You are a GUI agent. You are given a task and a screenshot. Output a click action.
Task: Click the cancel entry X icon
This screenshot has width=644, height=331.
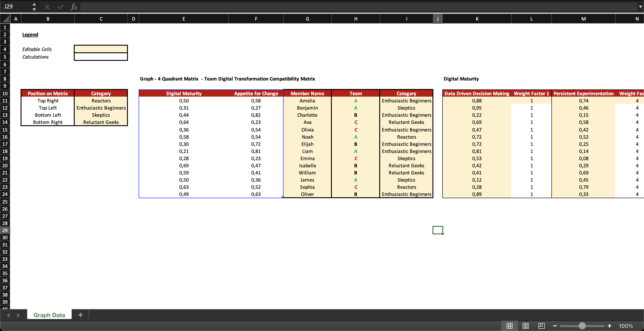pyautogui.click(x=47, y=7)
